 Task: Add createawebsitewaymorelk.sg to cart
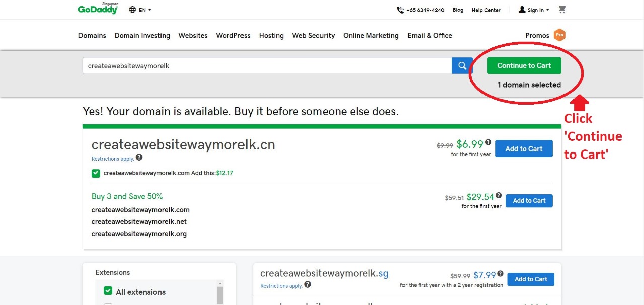531,279
